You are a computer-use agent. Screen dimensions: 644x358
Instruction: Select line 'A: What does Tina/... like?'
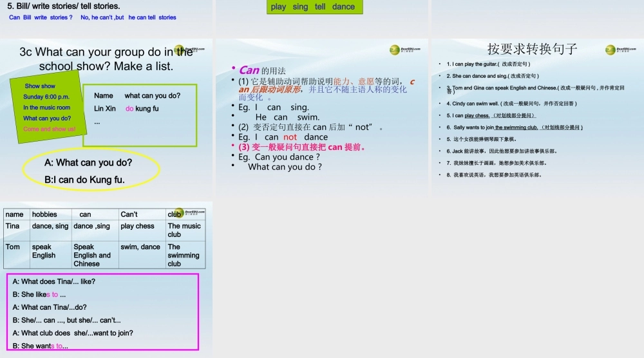tap(54, 281)
